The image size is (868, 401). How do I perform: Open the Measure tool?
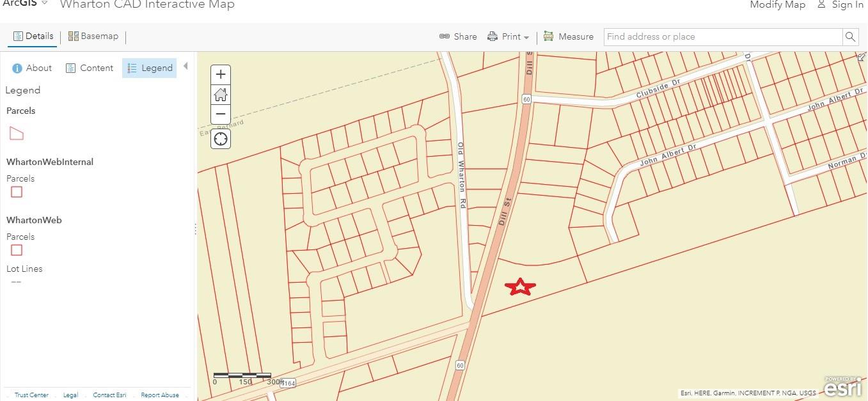(x=569, y=37)
